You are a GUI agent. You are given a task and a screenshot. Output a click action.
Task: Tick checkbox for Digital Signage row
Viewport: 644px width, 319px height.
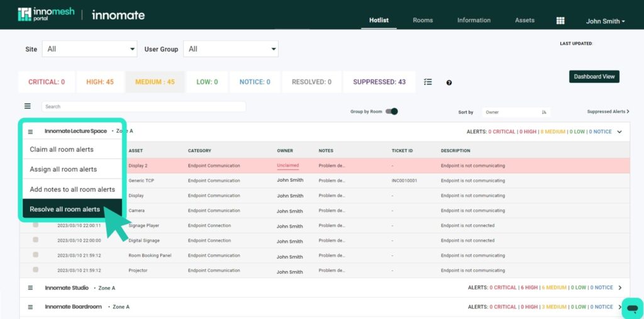tap(36, 240)
